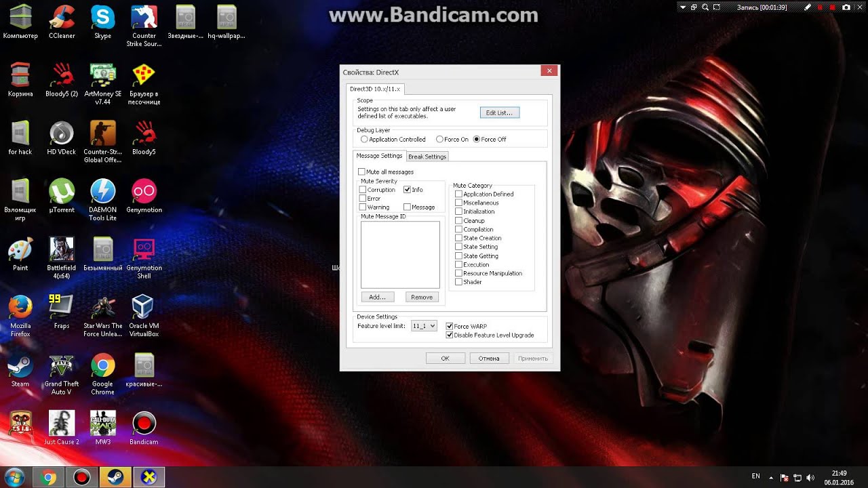This screenshot has width=868, height=488.
Task: Click the Remove button under message IDs
Action: tap(422, 297)
